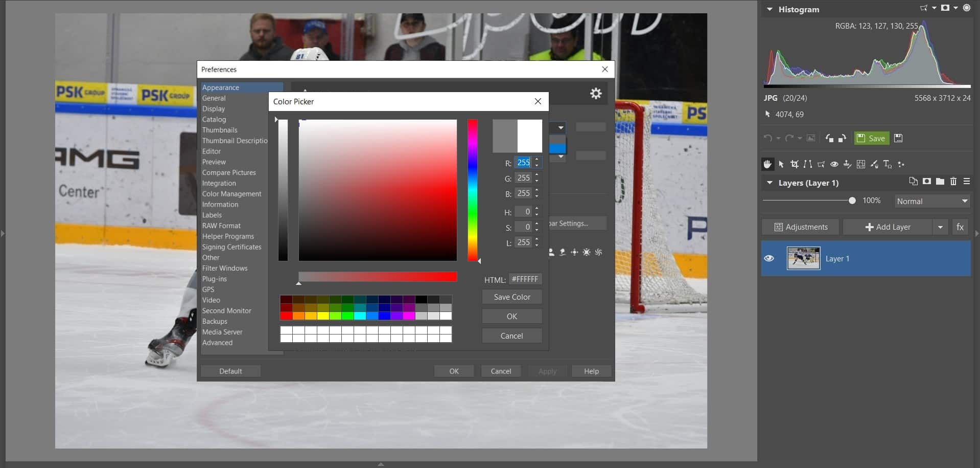This screenshot has height=468, width=980.
Task: Collapse the Histogram panel
Action: click(769, 9)
